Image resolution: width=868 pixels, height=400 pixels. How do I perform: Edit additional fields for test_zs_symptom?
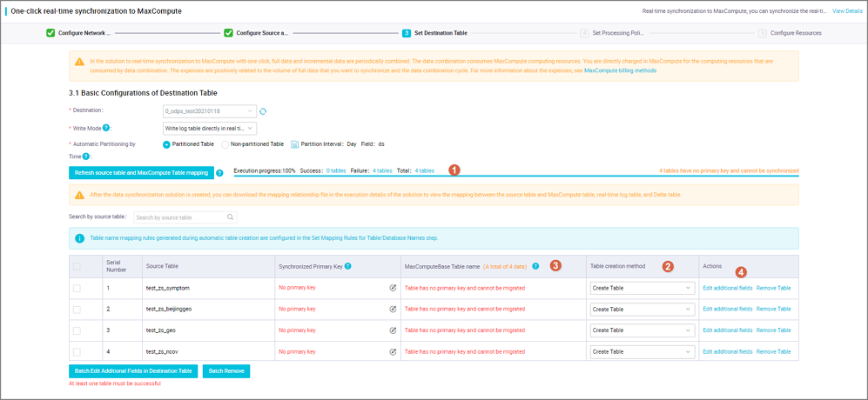(x=727, y=288)
